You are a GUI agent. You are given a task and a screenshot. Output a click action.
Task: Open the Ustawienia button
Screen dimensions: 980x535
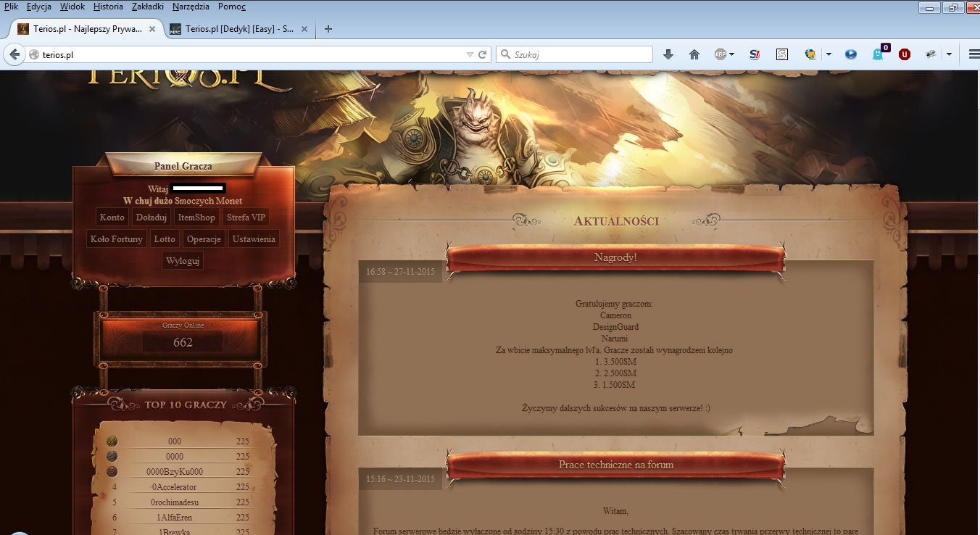(254, 239)
